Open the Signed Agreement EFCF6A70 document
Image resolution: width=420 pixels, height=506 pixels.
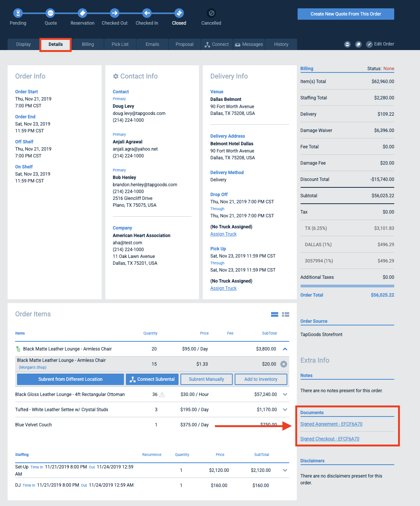[331, 424]
